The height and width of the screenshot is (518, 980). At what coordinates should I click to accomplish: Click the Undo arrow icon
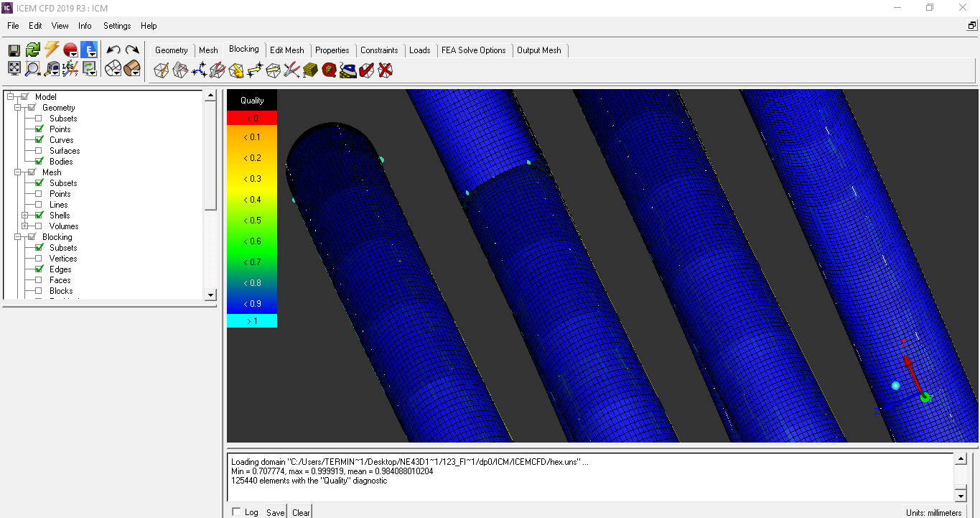(113, 50)
